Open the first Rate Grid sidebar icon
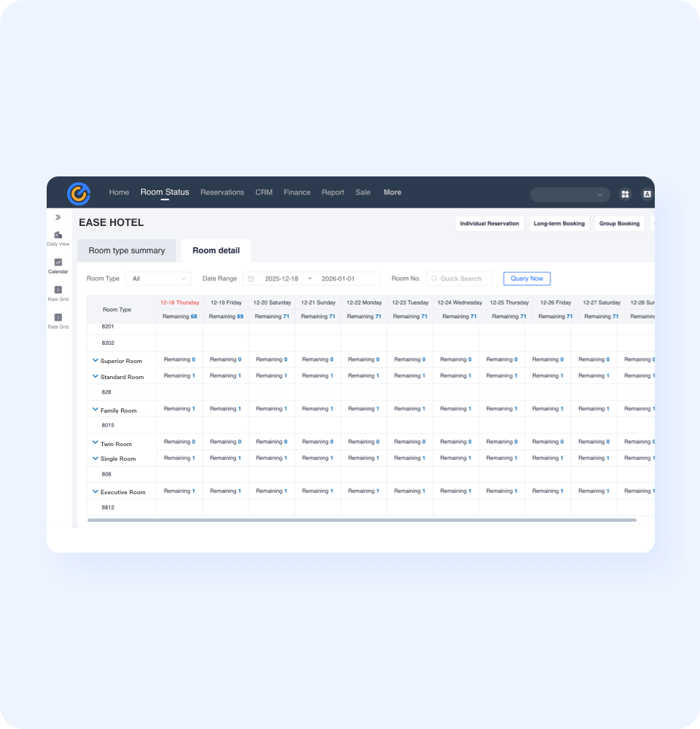This screenshot has height=729, width=700. click(x=58, y=290)
